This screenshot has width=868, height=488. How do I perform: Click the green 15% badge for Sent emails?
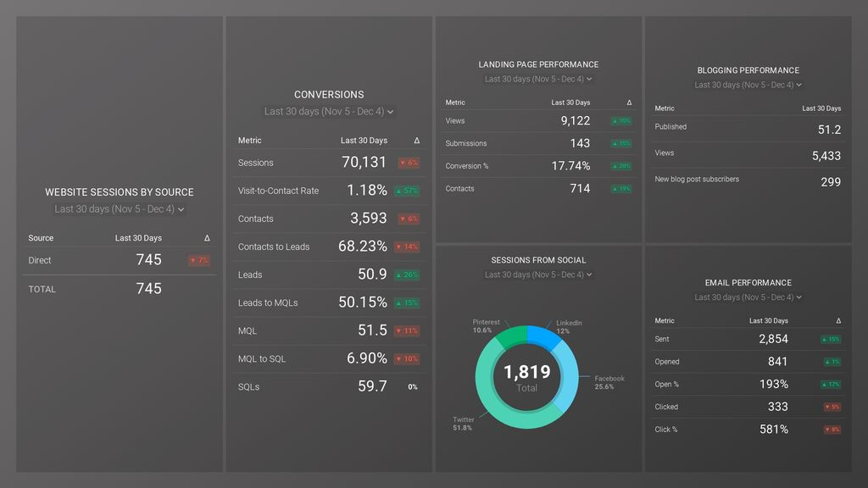click(x=831, y=339)
